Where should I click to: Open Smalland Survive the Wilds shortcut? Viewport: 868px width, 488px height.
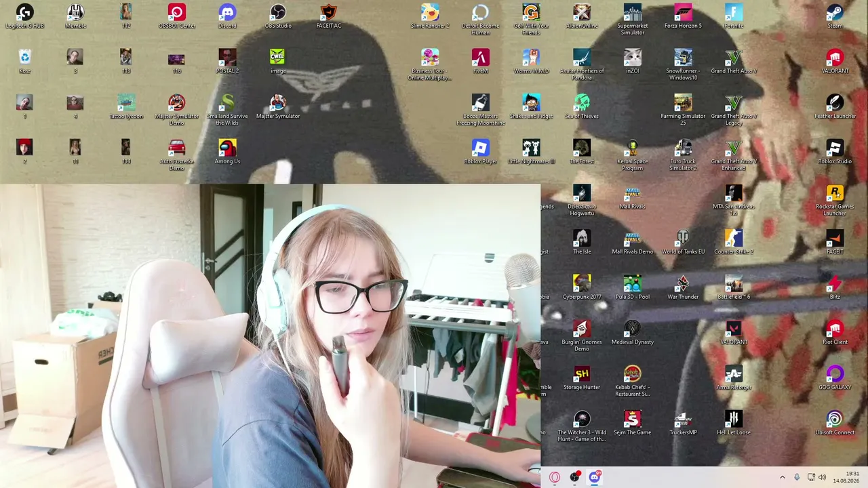[x=227, y=110]
